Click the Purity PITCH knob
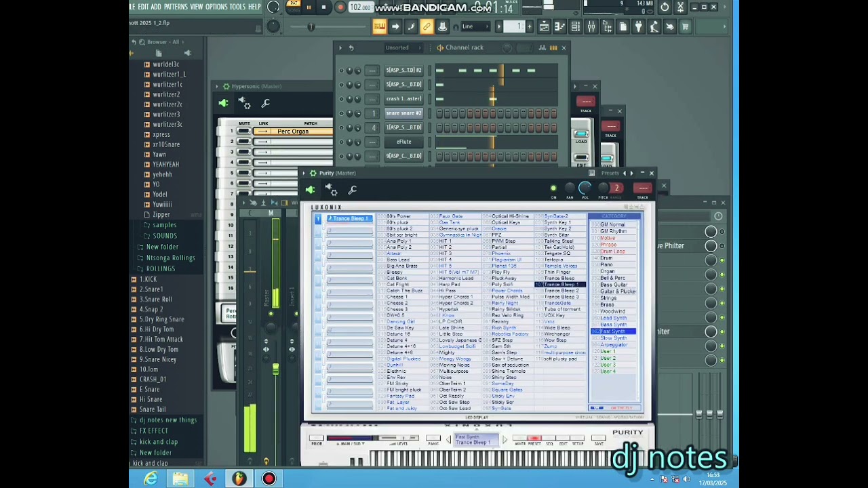The image size is (868, 488). [x=603, y=188]
